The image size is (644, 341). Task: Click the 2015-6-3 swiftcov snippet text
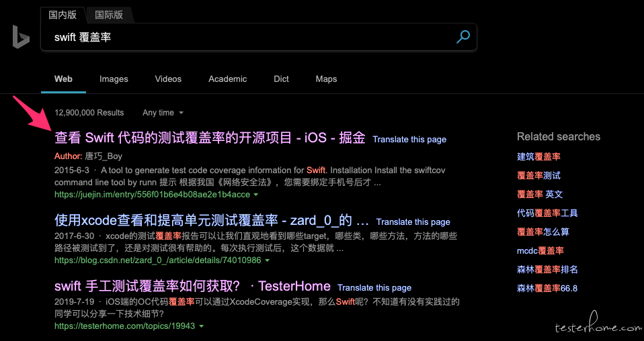point(249,176)
